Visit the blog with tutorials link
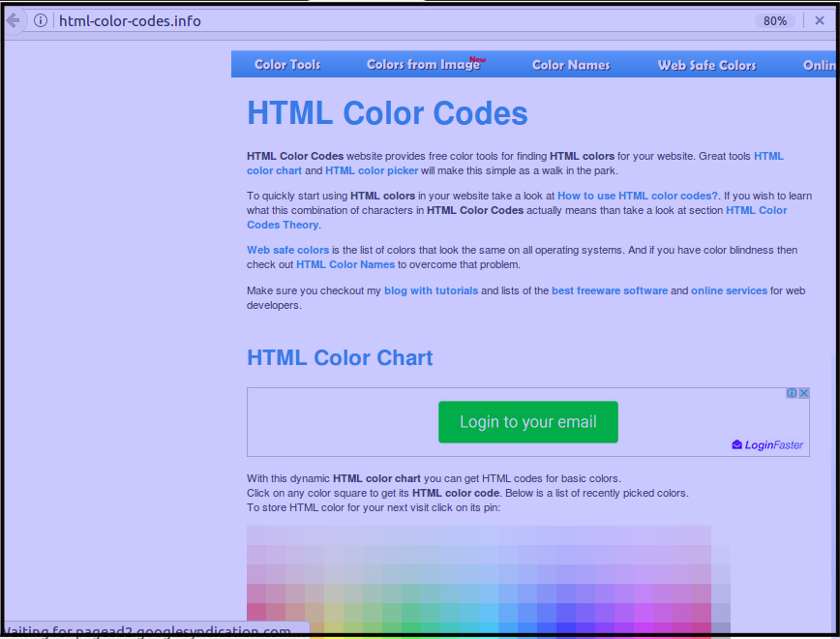This screenshot has width=840, height=639. click(x=431, y=290)
